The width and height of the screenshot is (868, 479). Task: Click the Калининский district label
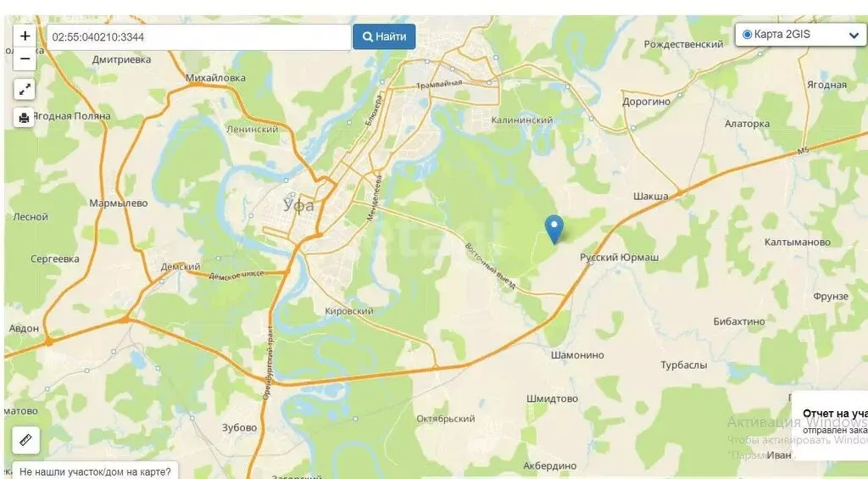point(522,120)
